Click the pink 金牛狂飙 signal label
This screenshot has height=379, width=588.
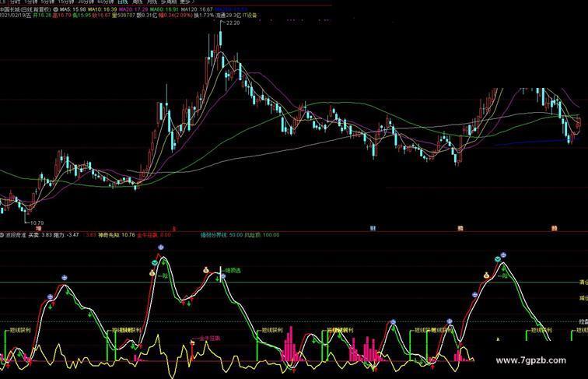tap(210, 338)
